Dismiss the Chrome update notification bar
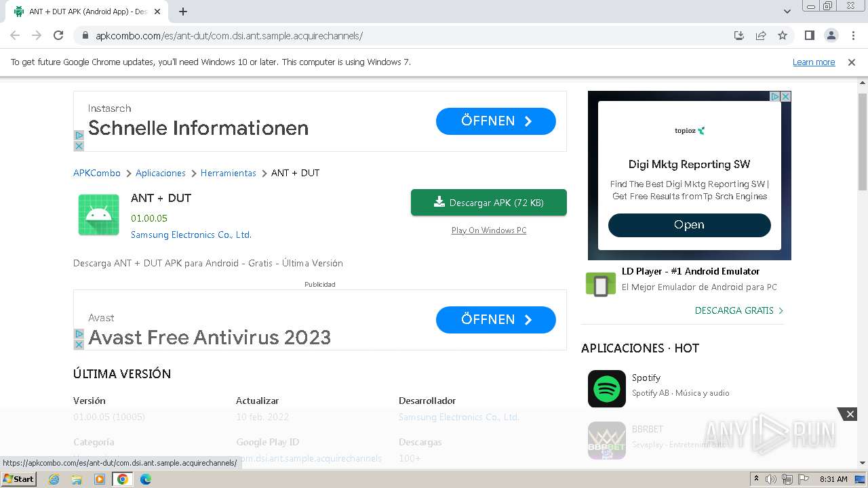The height and width of the screenshot is (488, 868). (x=852, y=62)
